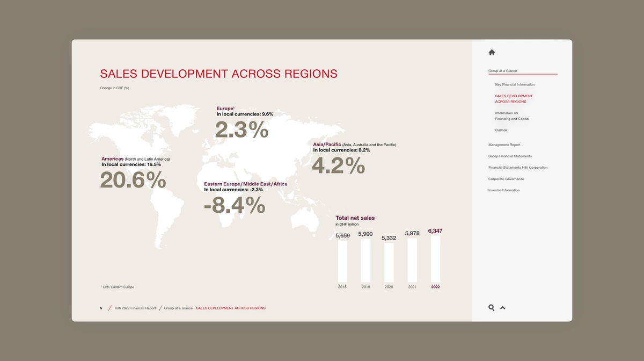The width and height of the screenshot is (644, 361).
Task: Open search with the magnifier icon
Action: tap(492, 308)
